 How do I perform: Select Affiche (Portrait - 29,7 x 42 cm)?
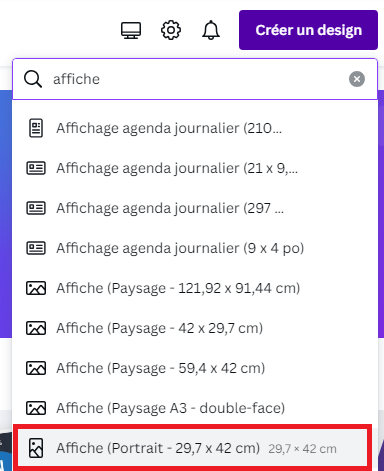point(193,448)
